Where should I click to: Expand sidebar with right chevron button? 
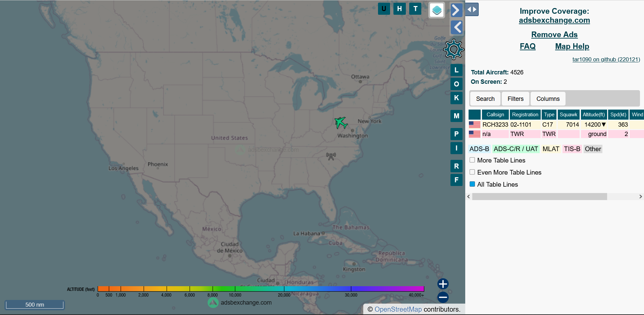tap(457, 10)
